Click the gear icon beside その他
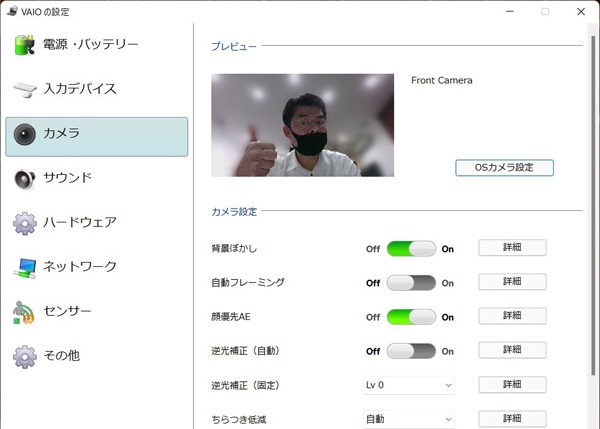 click(25, 357)
